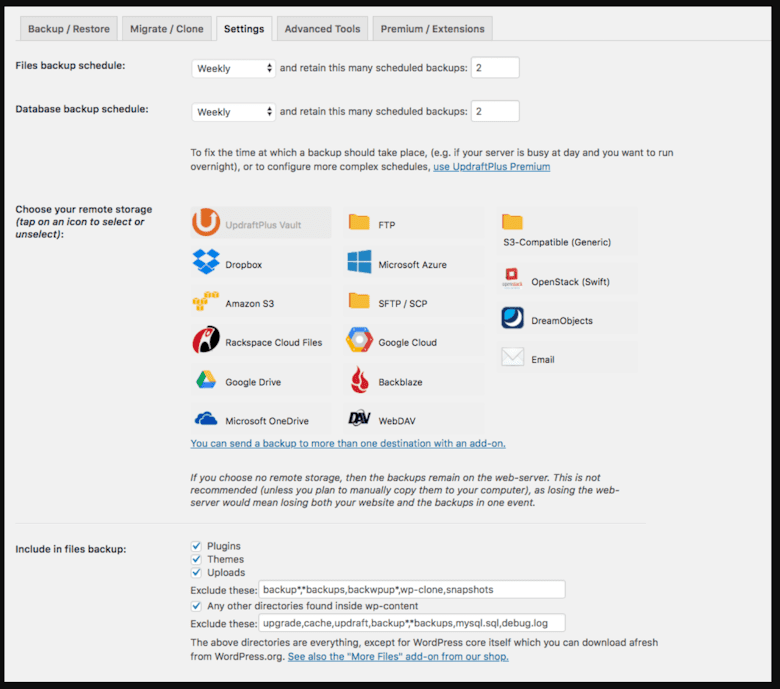This screenshot has width=780, height=689.
Task: Select the DreamObjects moon icon
Action: tap(512, 318)
